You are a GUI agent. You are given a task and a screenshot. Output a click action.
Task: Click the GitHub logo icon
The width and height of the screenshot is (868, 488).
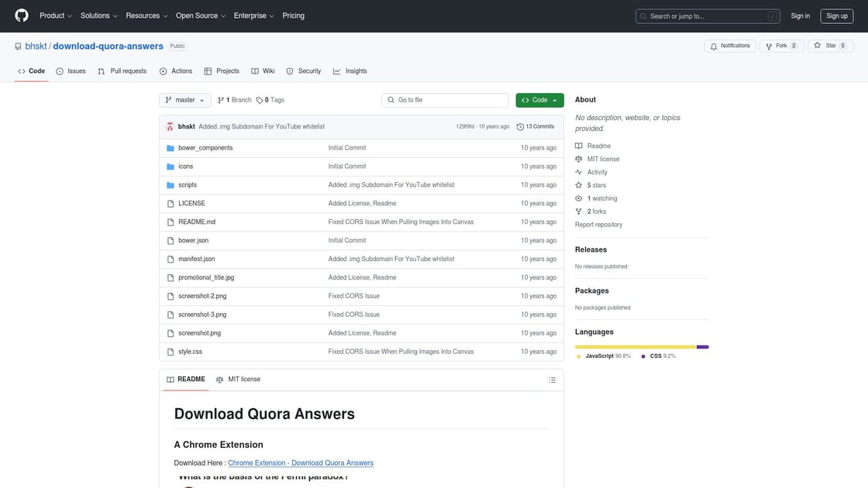[x=22, y=15]
